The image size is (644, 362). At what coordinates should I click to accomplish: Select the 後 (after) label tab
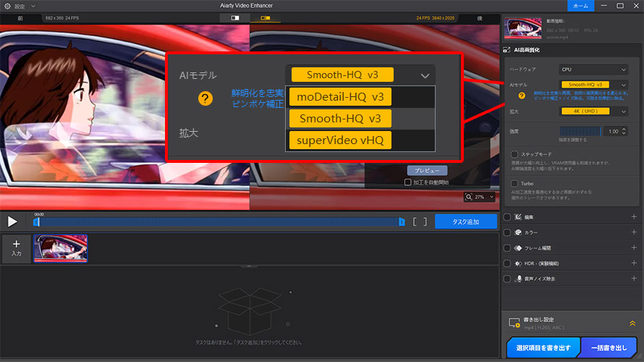(x=480, y=18)
